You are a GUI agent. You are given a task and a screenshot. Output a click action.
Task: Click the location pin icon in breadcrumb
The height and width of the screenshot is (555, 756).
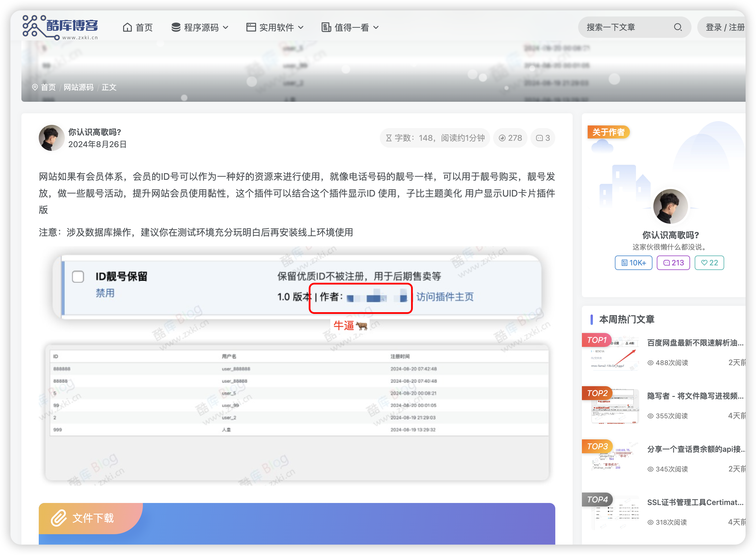point(35,87)
